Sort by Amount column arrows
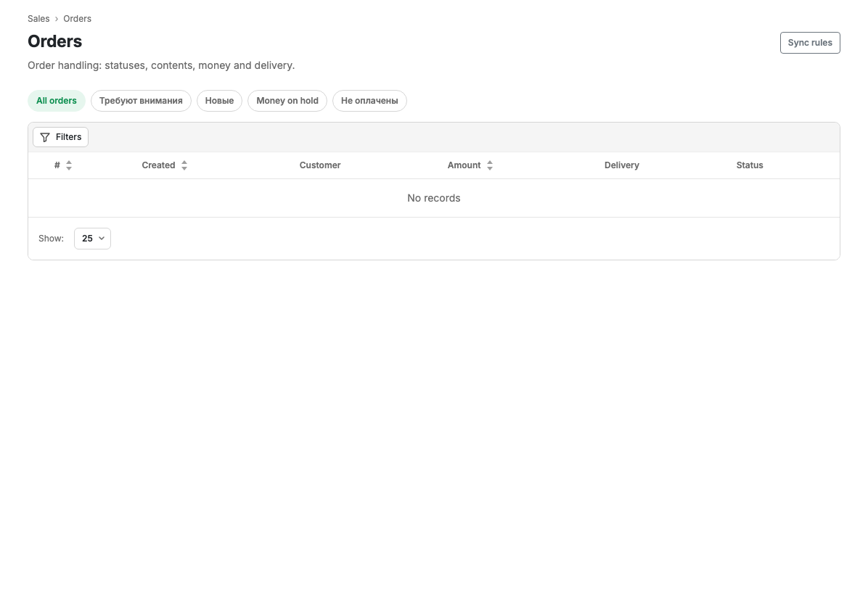Screen dimensions: 868x615 (490, 165)
